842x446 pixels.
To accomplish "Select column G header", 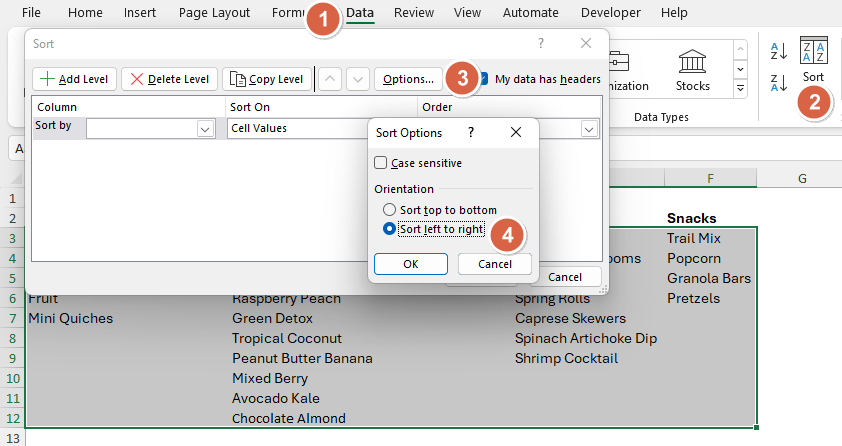I will (x=802, y=178).
